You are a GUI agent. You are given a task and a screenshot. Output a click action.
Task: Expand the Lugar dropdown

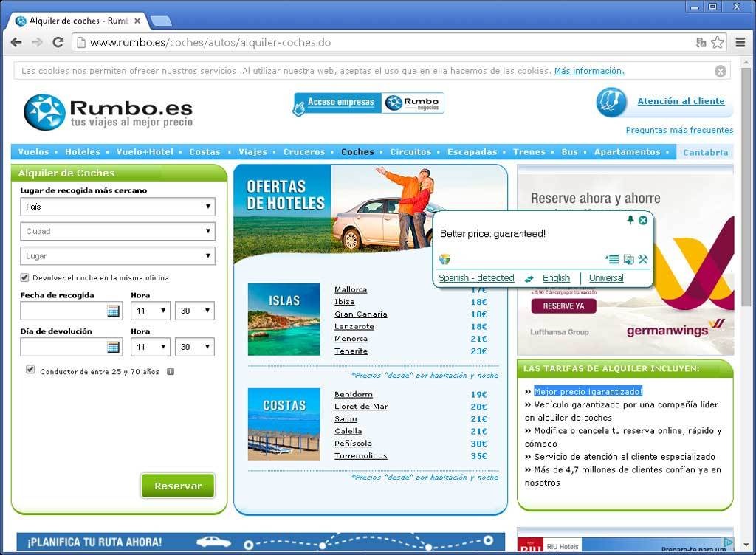tap(117, 256)
